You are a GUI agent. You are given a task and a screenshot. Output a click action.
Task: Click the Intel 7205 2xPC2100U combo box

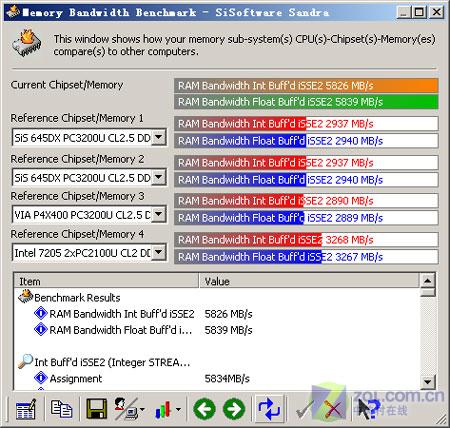[x=89, y=253]
